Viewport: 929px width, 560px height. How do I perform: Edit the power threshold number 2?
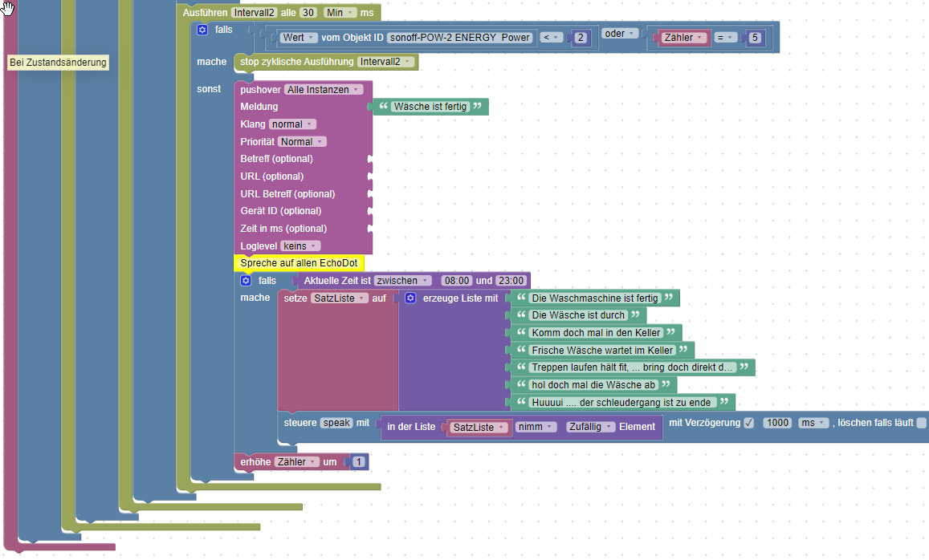click(581, 37)
